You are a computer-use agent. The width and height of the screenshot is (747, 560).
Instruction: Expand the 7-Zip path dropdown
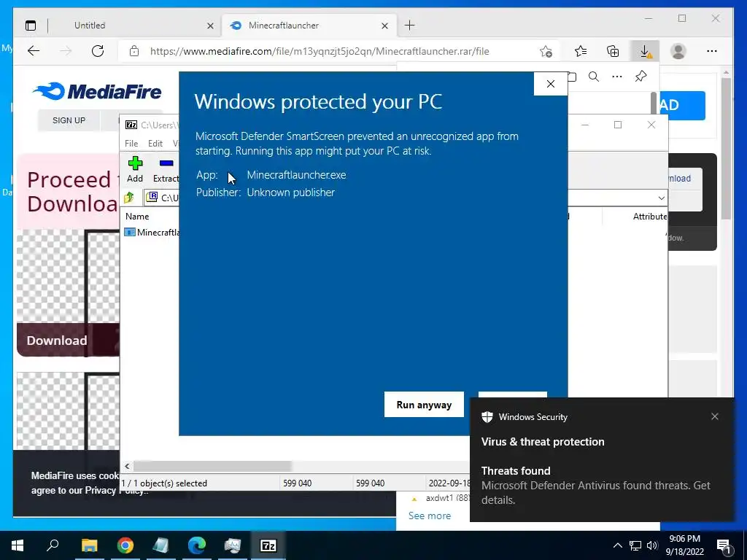tap(661, 198)
